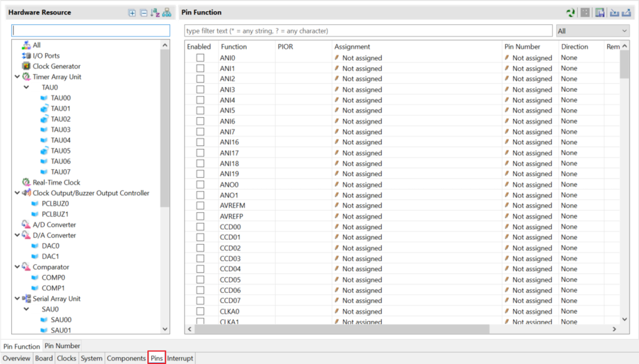Enable the AVREFP checkbox
The image size is (639, 364).
[200, 216]
